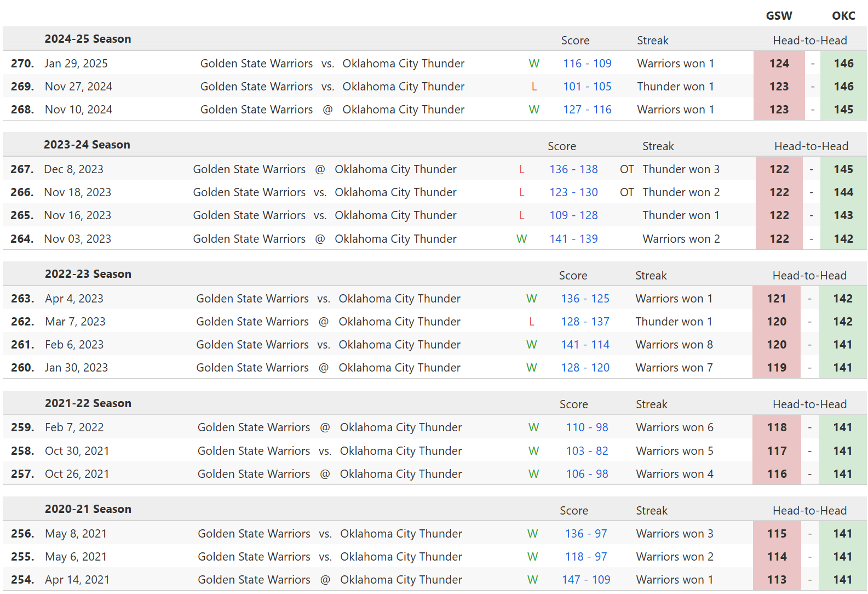868x594 pixels.
Task: Click Oklahoma City Thunder in the May 6, 2021 row
Action: [x=401, y=557]
